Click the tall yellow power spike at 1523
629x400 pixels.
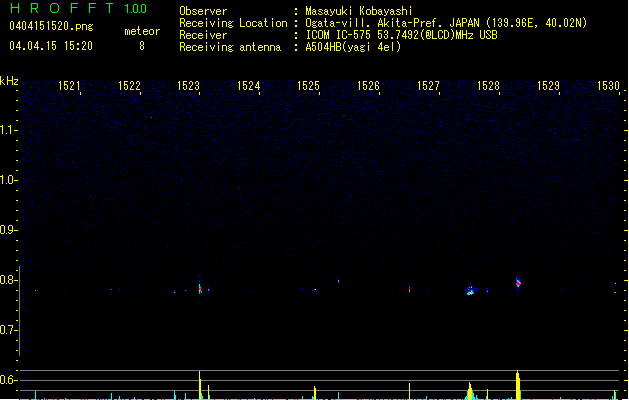(199, 385)
